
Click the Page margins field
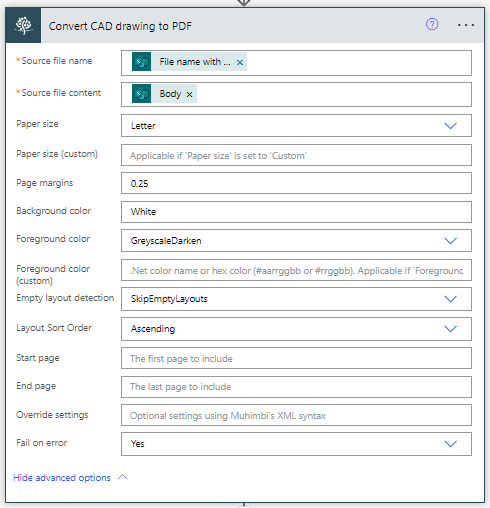click(296, 183)
